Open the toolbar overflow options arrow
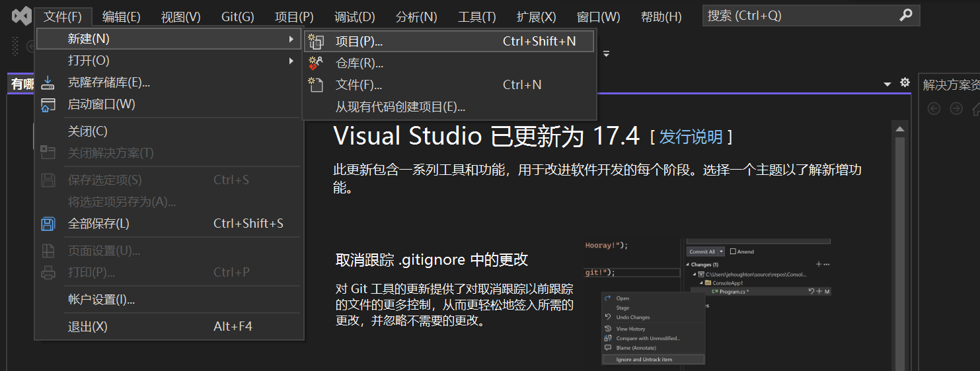Image resolution: width=980 pixels, height=371 pixels. coord(606,53)
